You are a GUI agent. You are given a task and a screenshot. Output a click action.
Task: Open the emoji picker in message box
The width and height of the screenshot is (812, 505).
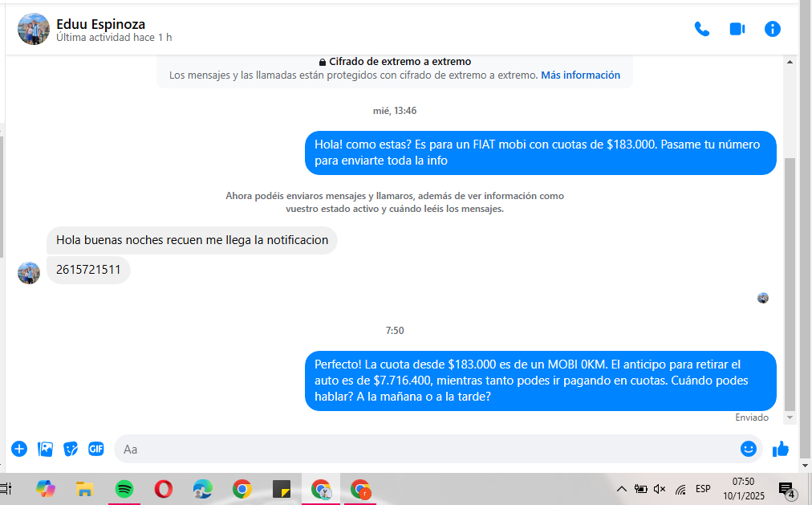click(749, 449)
